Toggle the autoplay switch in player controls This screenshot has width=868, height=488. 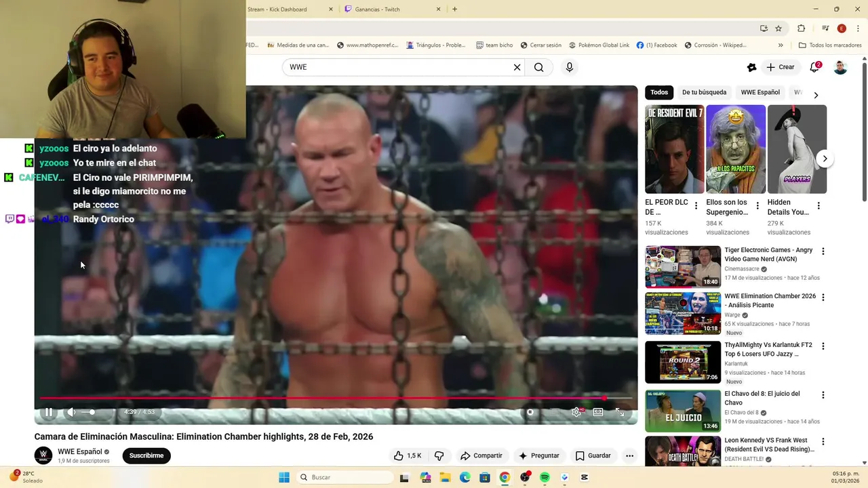coord(530,411)
